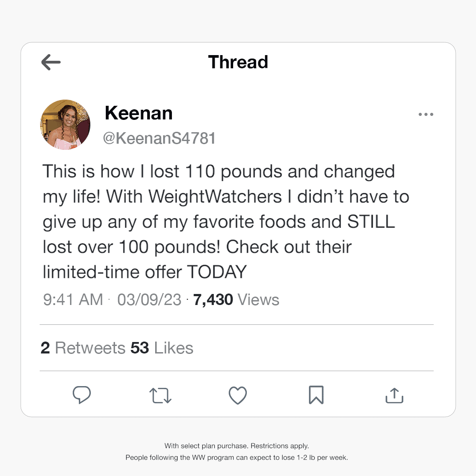Visit the @KeenanS4781 handle
The image size is (476, 476).
(x=159, y=138)
